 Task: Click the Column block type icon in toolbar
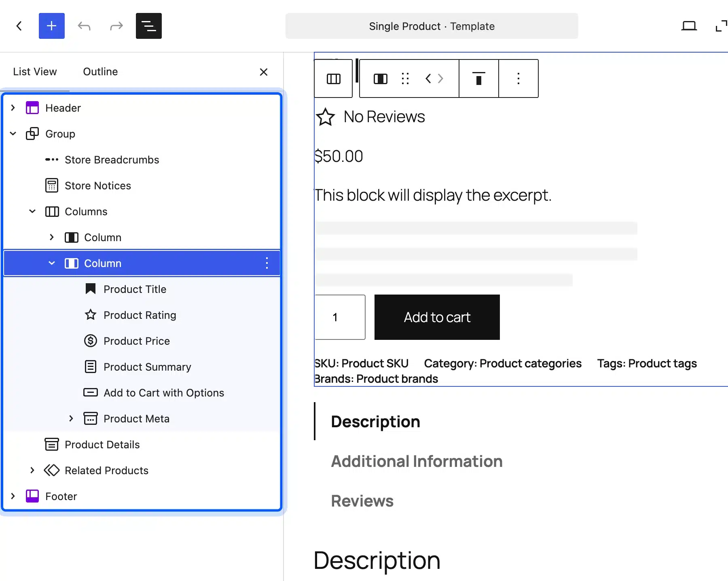coord(380,78)
